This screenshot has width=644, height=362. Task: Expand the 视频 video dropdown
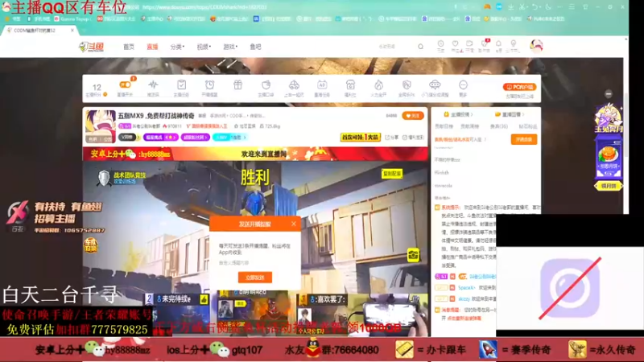point(204,47)
